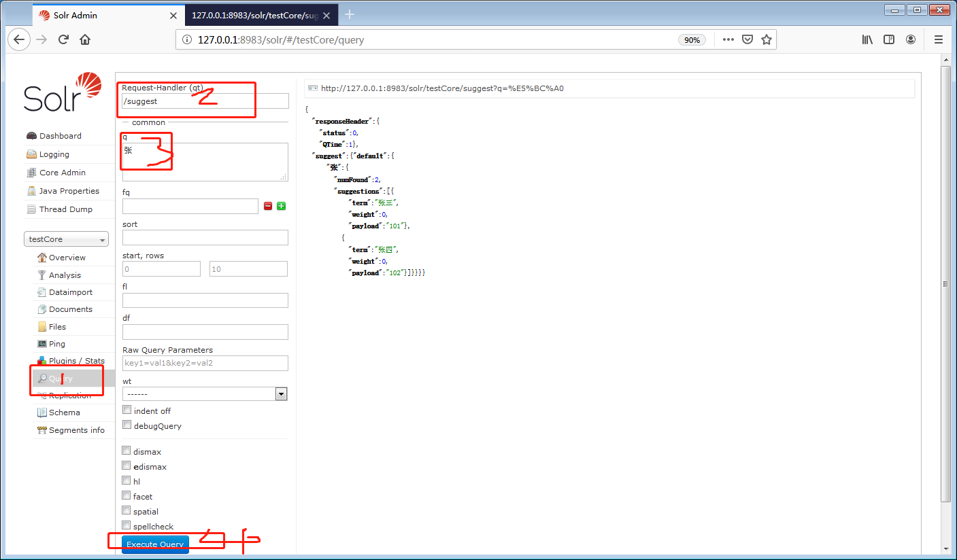Image resolution: width=957 pixels, height=560 pixels.
Task: Click the q query textarea
Action: click(205, 162)
